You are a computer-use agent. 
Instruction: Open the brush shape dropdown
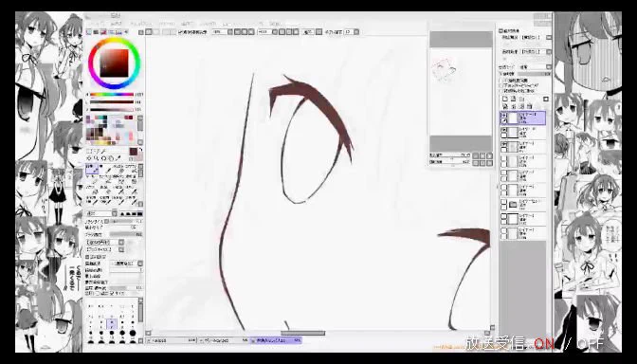pyautogui.click(x=121, y=242)
